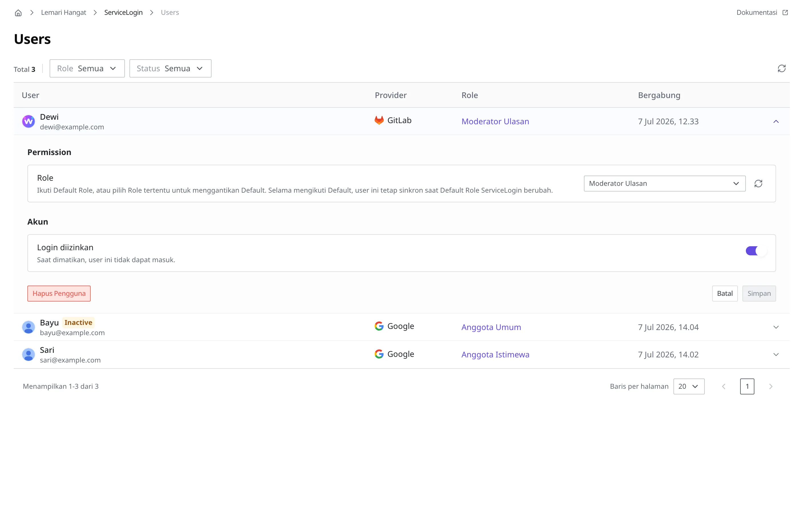Click the GitLab provider icon
The image size is (812, 513).
click(379, 120)
